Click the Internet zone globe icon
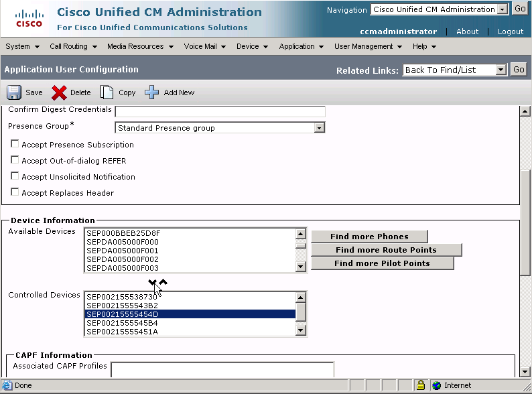This screenshot has height=394, width=532. click(x=436, y=385)
